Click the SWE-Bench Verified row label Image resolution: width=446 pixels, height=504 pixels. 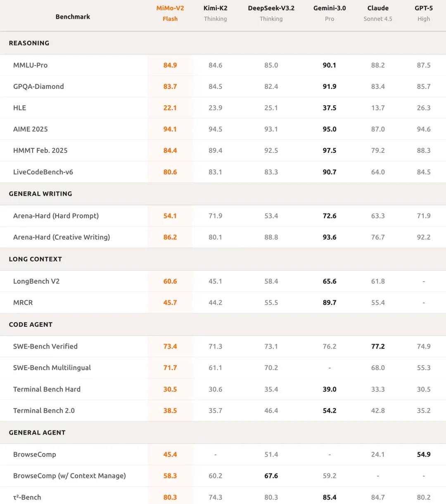(45, 346)
